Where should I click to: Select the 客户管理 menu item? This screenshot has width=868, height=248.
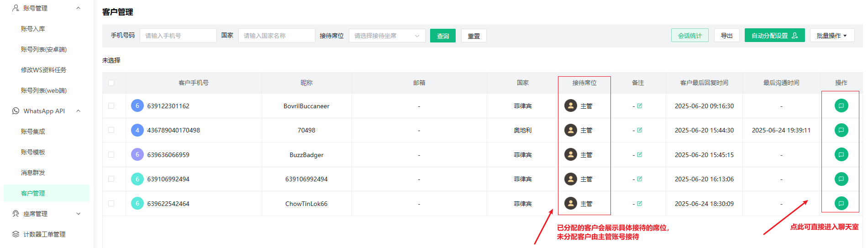click(47, 193)
